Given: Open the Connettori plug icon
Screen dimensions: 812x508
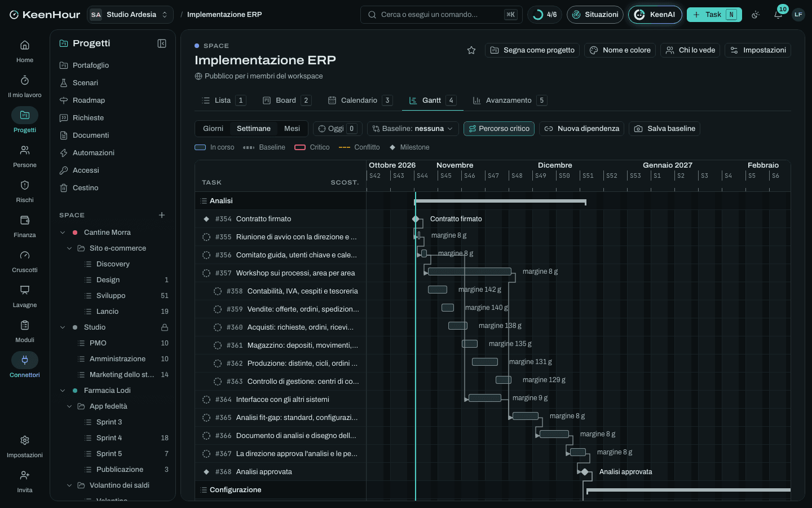Looking at the screenshot, I should pyautogui.click(x=25, y=360).
